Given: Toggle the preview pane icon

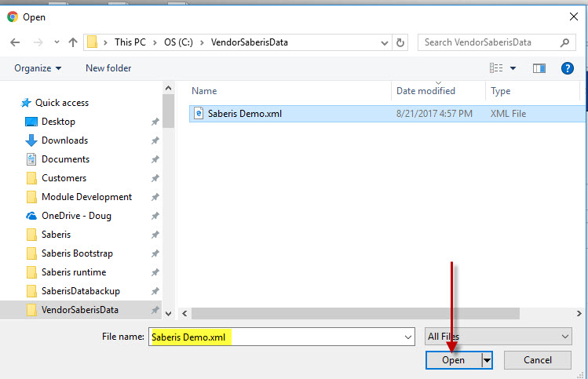Looking at the screenshot, I should point(539,68).
